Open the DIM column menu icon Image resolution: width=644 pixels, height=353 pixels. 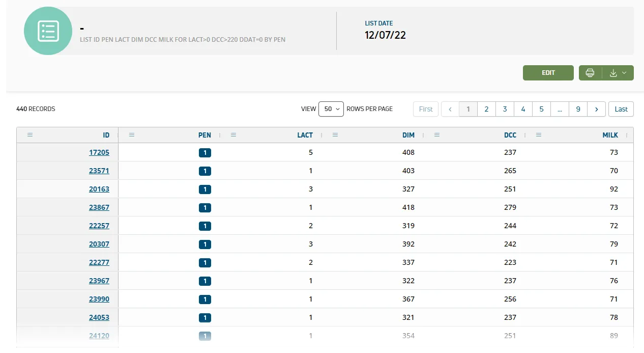[x=335, y=135]
